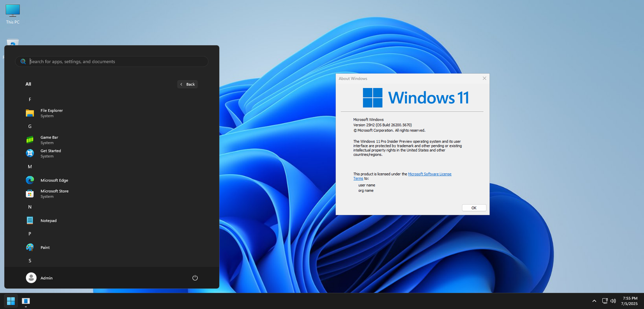Open This PC desktop icon
Image resolution: width=644 pixels, height=309 pixels.
(x=13, y=14)
